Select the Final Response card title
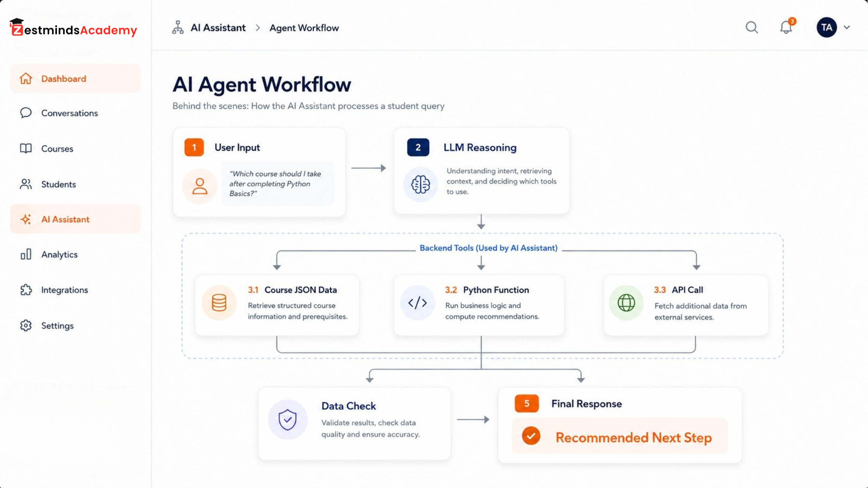868x488 pixels. [x=586, y=404]
